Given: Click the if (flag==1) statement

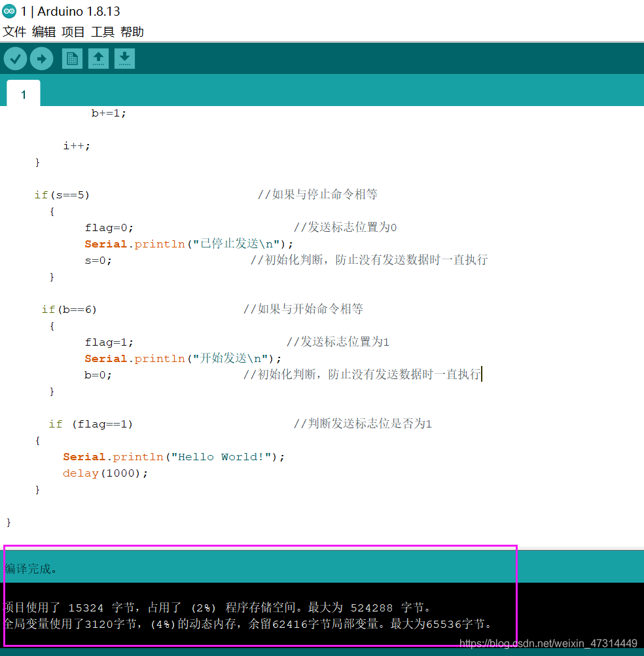Looking at the screenshot, I should 91,424.
